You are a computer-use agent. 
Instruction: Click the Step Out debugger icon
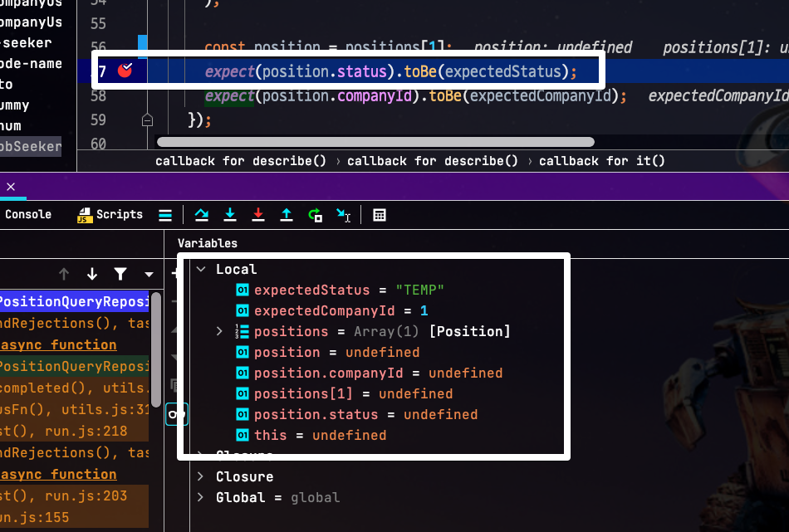pos(287,215)
